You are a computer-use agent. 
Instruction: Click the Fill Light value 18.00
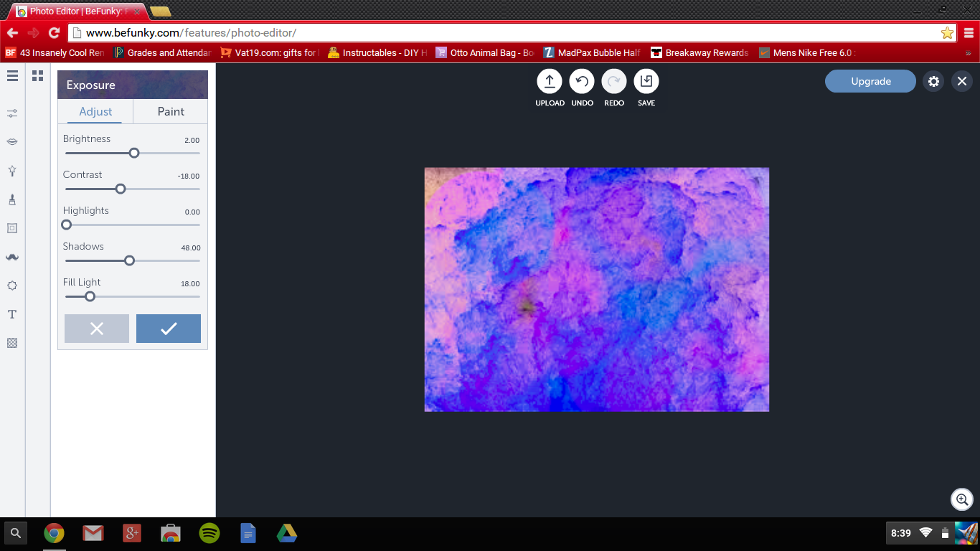[x=191, y=284]
